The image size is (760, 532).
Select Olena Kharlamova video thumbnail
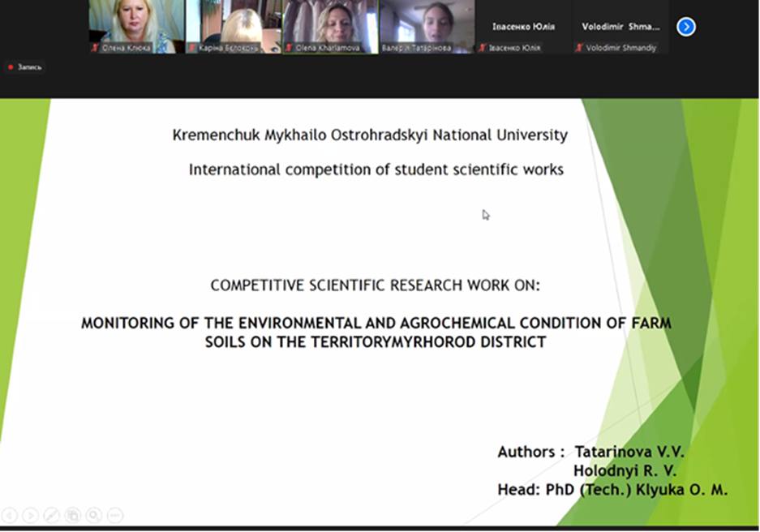(x=331, y=27)
